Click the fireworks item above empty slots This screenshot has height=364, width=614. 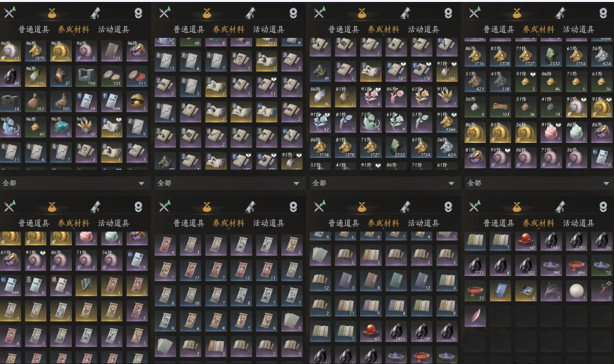(551, 291)
